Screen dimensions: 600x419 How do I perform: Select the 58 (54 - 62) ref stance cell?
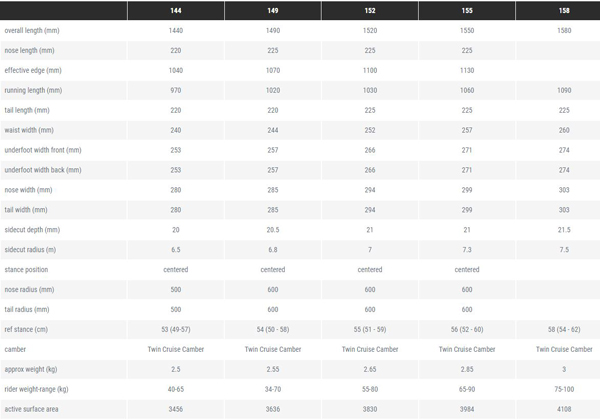[x=564, y=329]
